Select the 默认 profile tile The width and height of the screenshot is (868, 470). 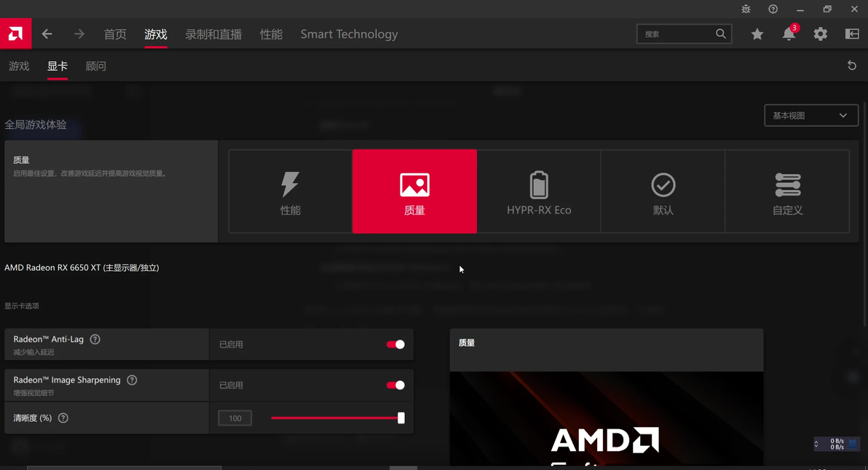click(663, 191)
